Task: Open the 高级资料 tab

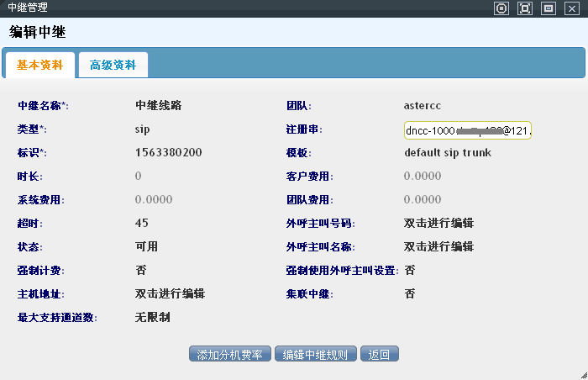Action: (x=113, y=65)
